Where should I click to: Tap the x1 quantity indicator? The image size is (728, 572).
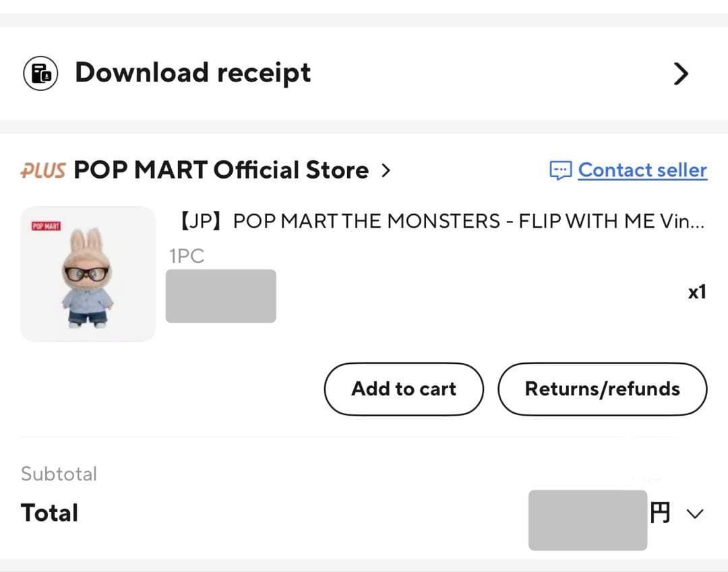point(696,292)
